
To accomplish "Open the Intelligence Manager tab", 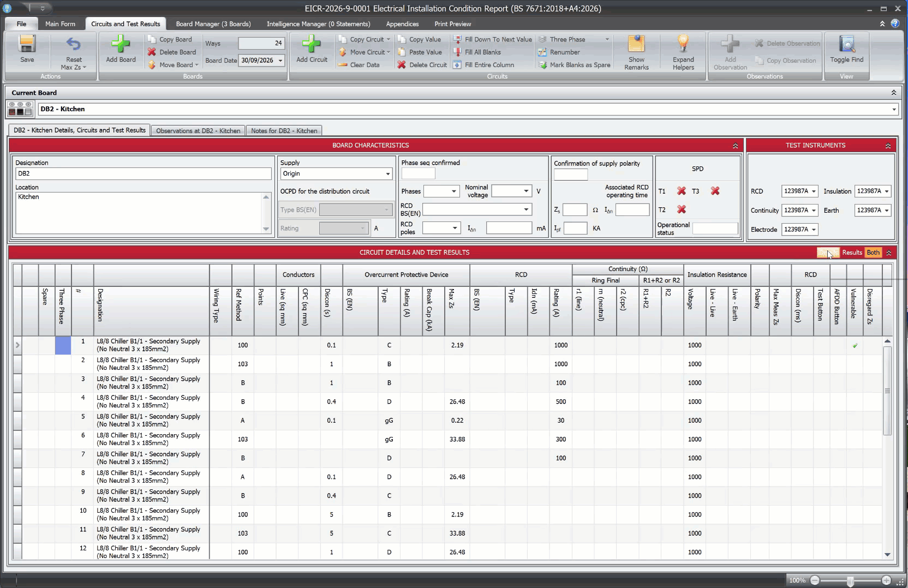I will pos(318,24).
